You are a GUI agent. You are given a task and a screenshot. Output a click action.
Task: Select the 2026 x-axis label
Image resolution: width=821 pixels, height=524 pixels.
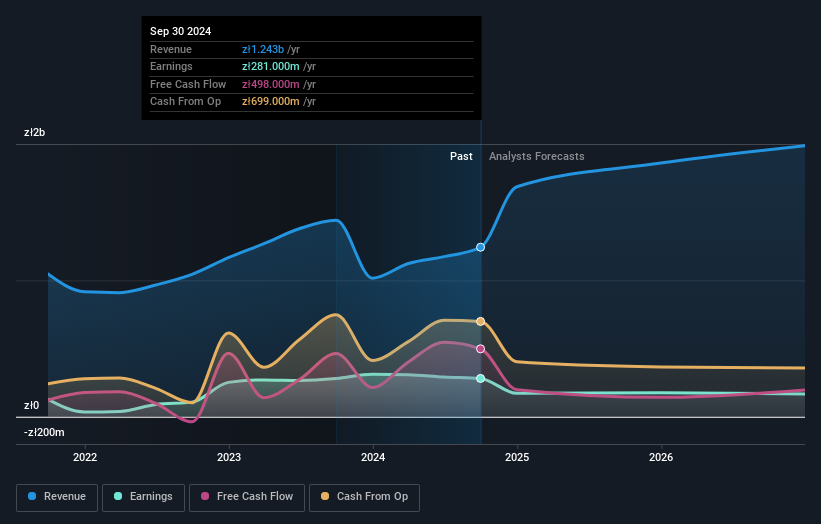coord(661,457)
